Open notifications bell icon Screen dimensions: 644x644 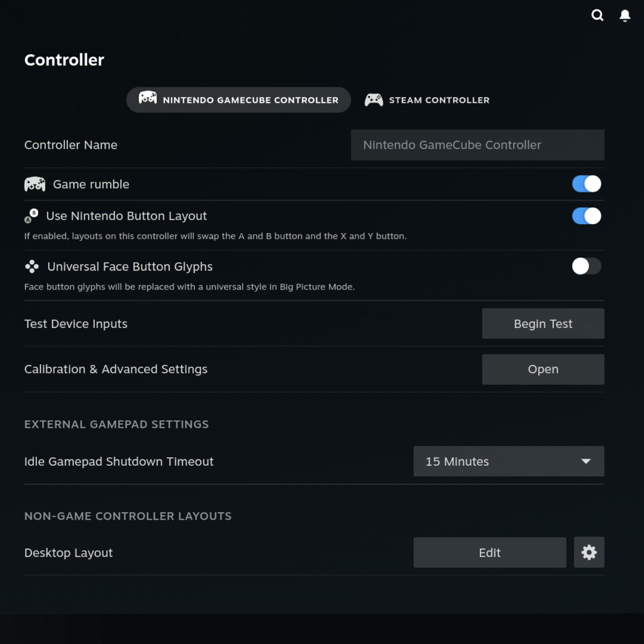[x=625, y=15]
